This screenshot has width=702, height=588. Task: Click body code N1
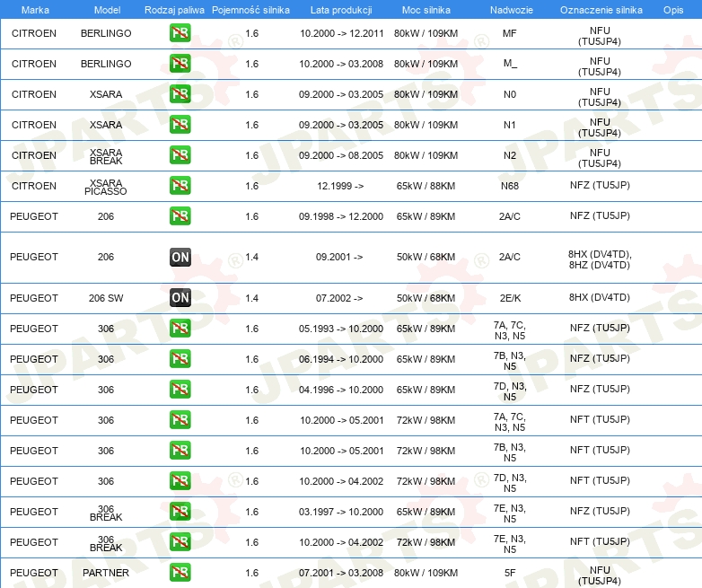pyautogui.click(x=510, y=125)
